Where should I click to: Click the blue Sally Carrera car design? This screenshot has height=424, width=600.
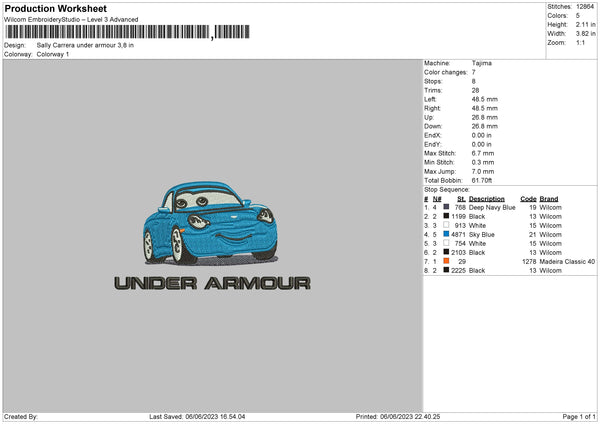tap(210, 223)
